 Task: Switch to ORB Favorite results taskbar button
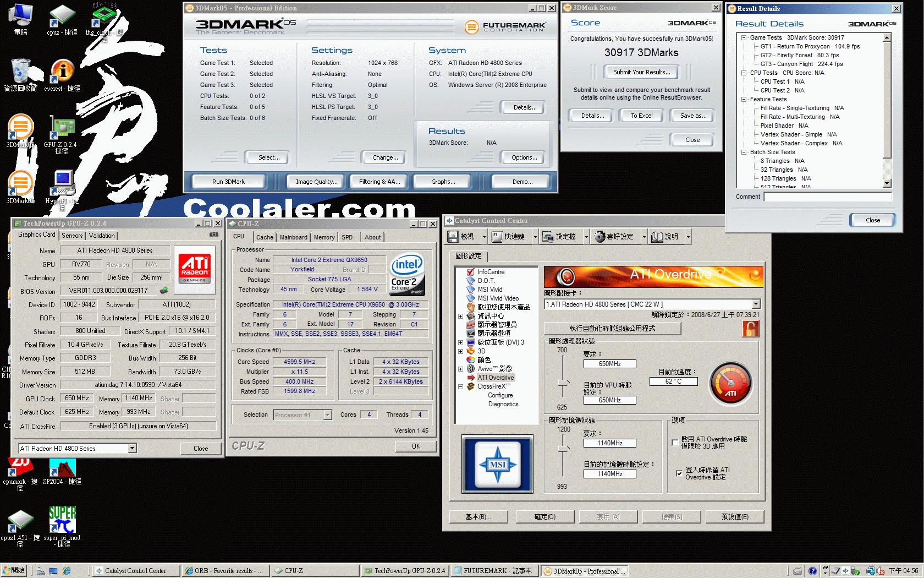point(224,571)
